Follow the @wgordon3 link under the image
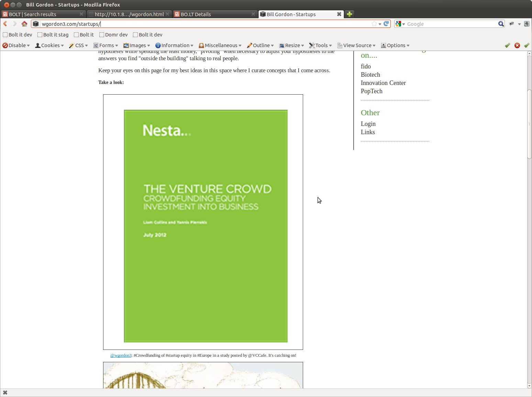The width and height of the screenshot is (532, 397). (121, 355)
